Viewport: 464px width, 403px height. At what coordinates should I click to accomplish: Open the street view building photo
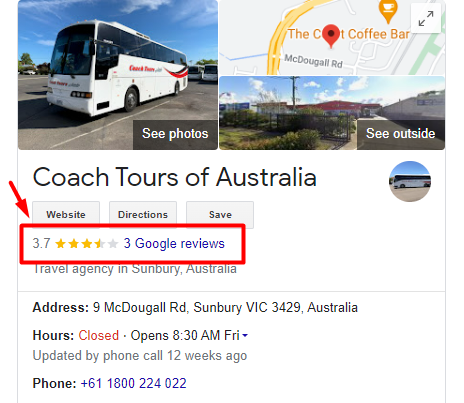[x=332, y=113]
